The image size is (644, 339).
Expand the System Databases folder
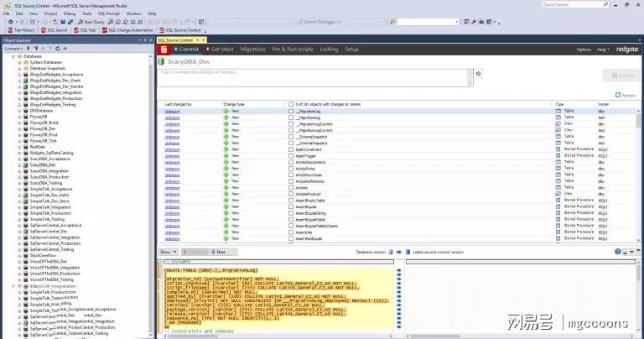click(x=19, y=62)
